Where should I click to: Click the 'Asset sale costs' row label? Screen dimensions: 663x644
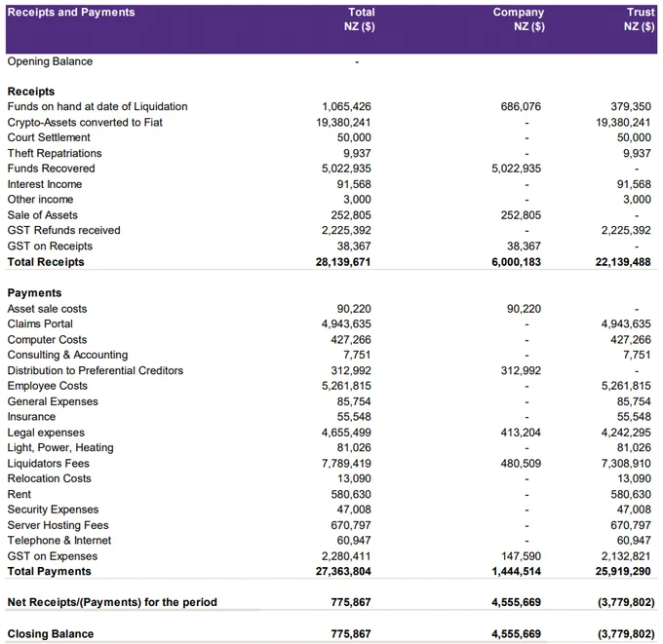coord(47,309)
